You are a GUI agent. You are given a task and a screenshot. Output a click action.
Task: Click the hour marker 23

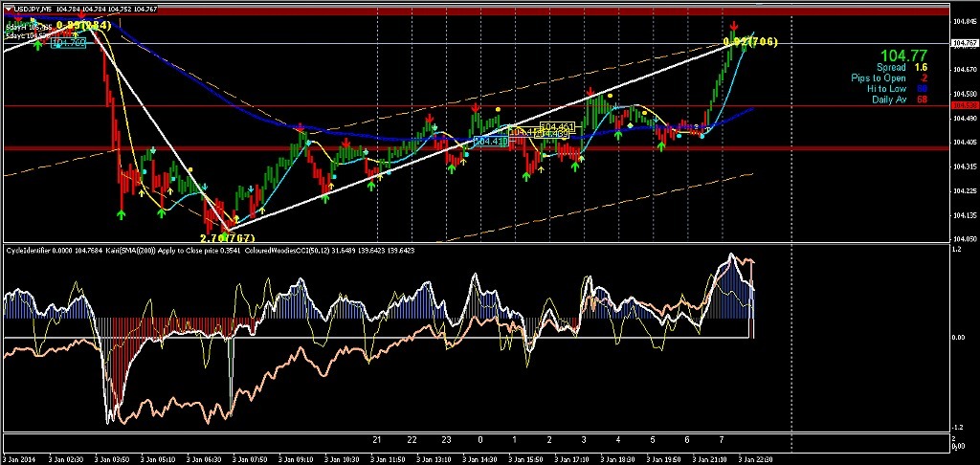[446, 440]
